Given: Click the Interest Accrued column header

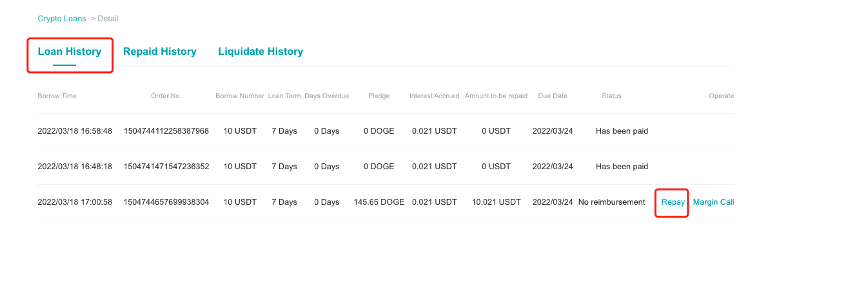Looking at the screenshot, I should [x=435, y=96].
